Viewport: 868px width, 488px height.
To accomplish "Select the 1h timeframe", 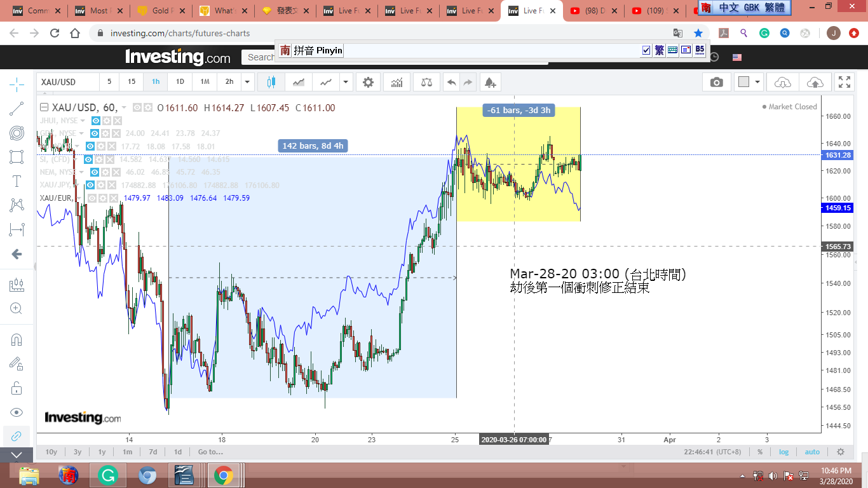I will click(156, 82).
